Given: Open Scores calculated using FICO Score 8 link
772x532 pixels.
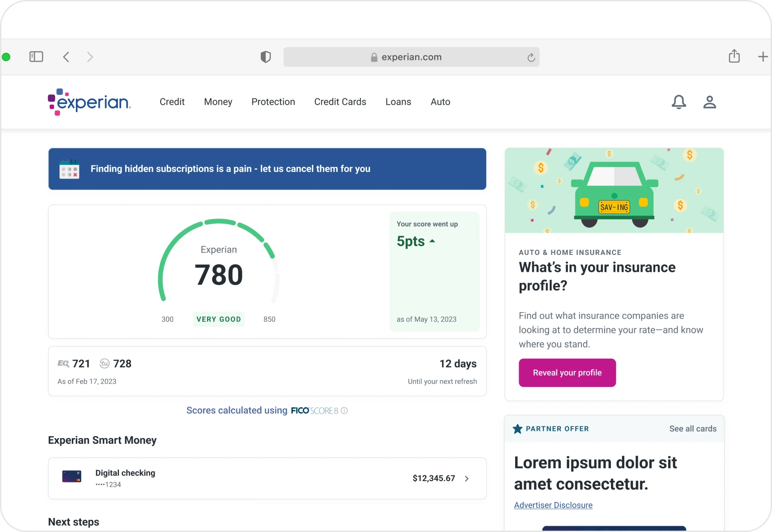Looking at the screenshot, I should 267,411.
